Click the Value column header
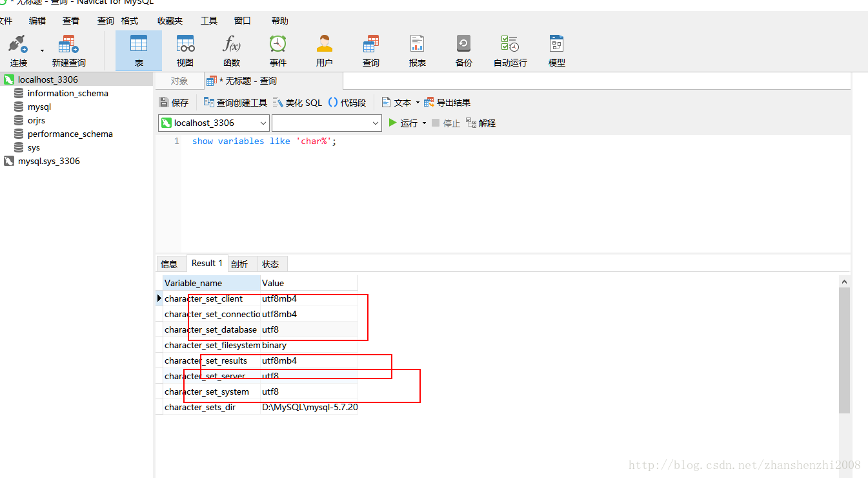Viewport: 868px width, 478px height. click(x=309, y=283)
